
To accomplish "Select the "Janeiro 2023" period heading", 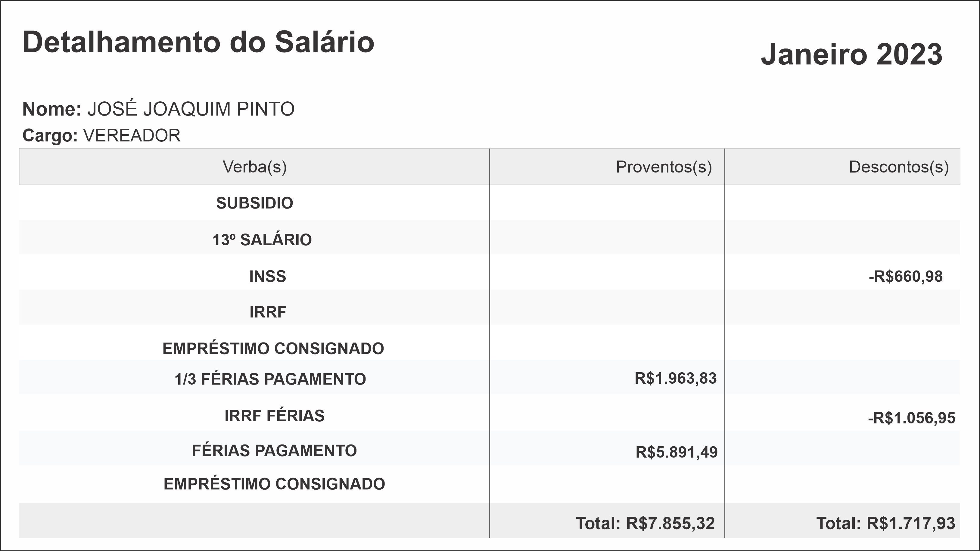I will coord(851,54).
